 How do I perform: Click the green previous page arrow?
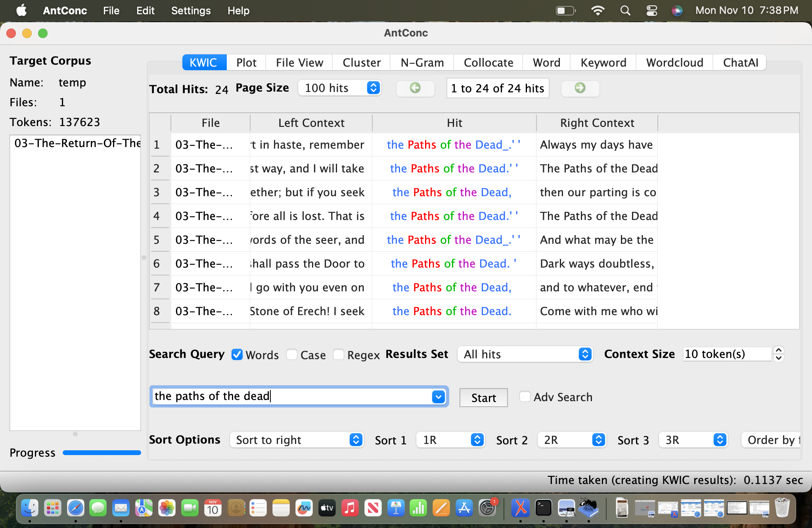415,88
